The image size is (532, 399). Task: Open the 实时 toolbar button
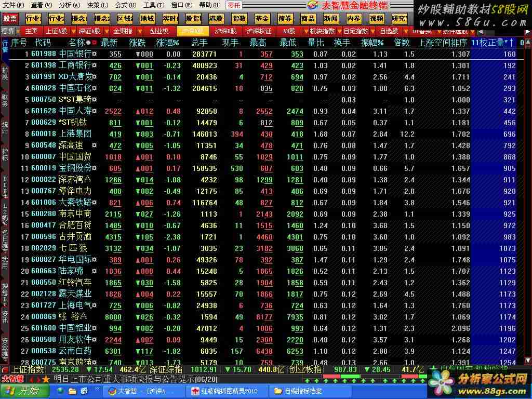pos(170,18)
